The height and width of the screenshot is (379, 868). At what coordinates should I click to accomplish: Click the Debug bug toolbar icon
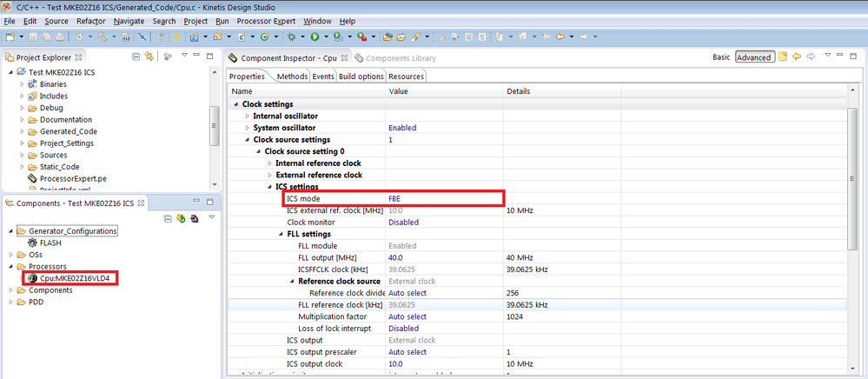point(291,37)
